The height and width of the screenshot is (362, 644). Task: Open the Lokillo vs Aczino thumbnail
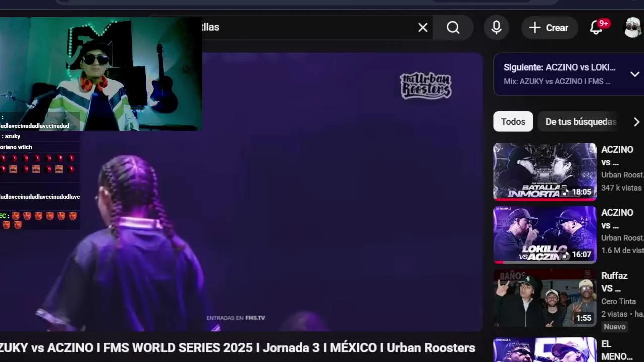point(545,234)
